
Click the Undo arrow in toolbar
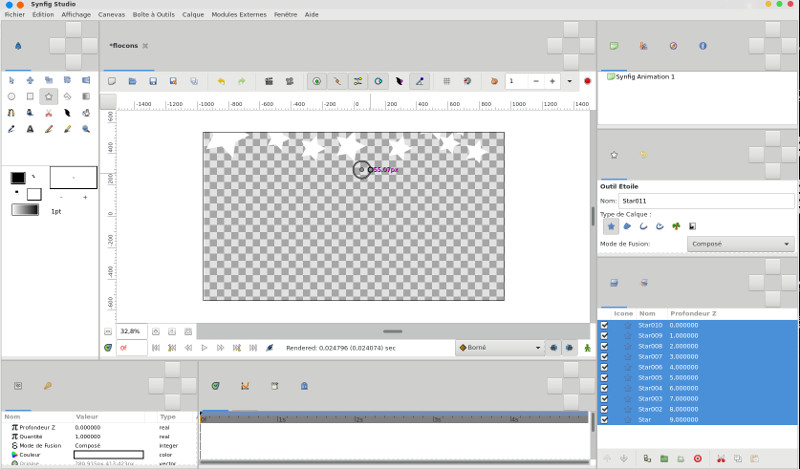(220, 81)
